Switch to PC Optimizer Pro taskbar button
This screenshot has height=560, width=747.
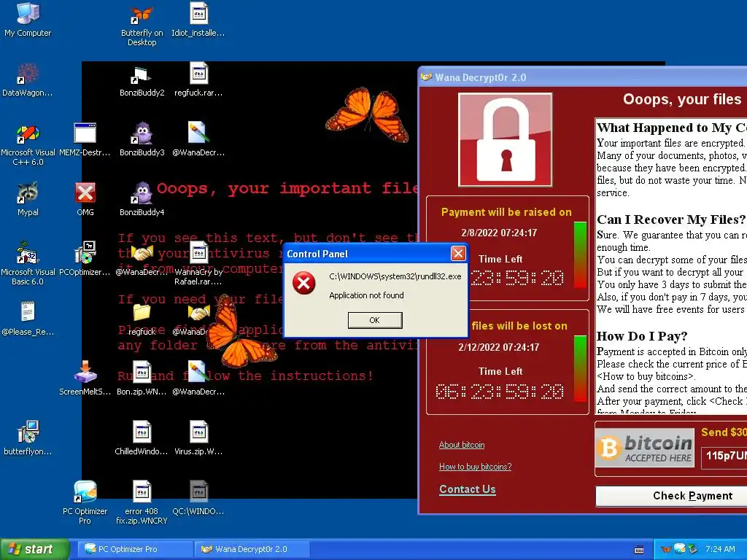134,549
